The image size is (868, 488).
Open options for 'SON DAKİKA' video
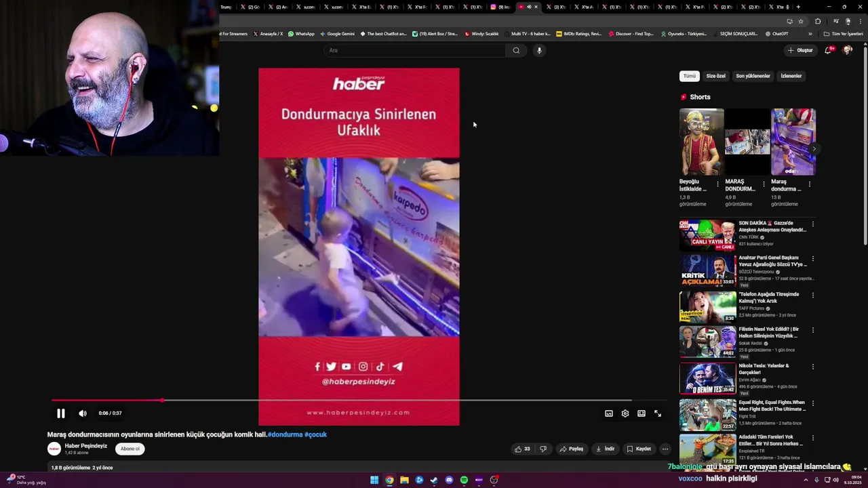(812, 224)
